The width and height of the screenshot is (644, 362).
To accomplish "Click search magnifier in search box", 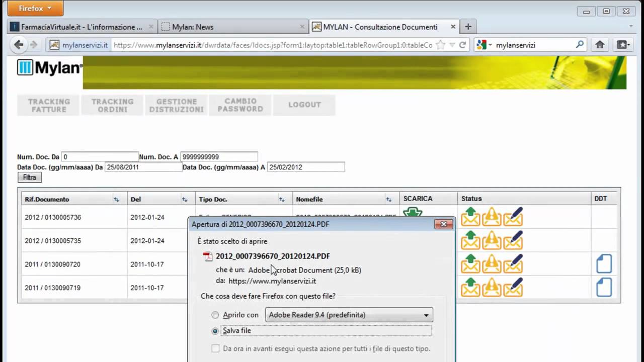I will click(x=580, y=45).
